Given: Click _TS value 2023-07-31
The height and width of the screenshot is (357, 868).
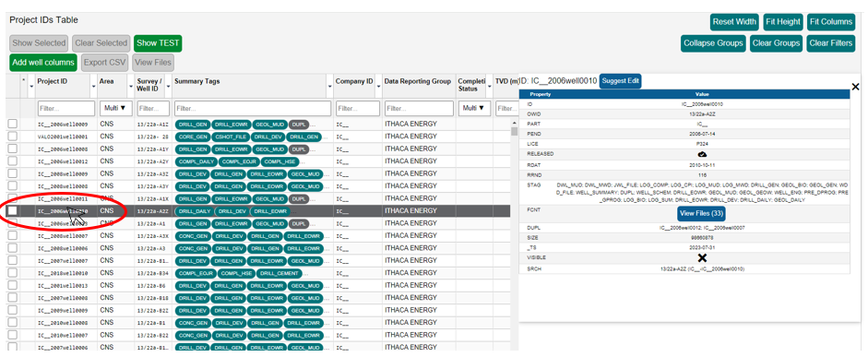Looking at the screenshot, I should click(x=702, y=247).
